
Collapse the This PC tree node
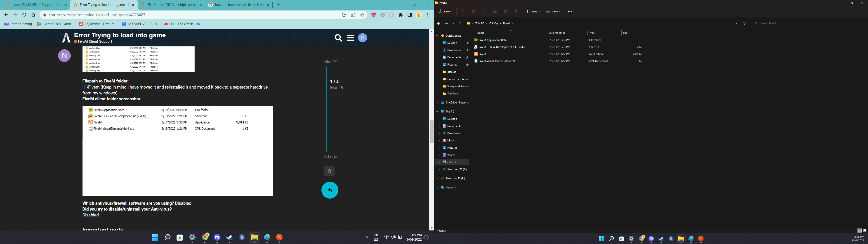point(437,112)
